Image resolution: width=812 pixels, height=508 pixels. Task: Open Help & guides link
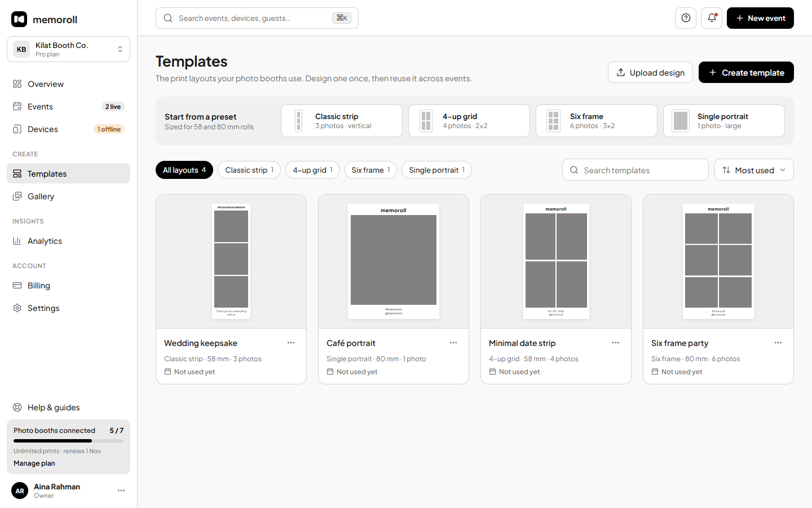coord(68,408)
